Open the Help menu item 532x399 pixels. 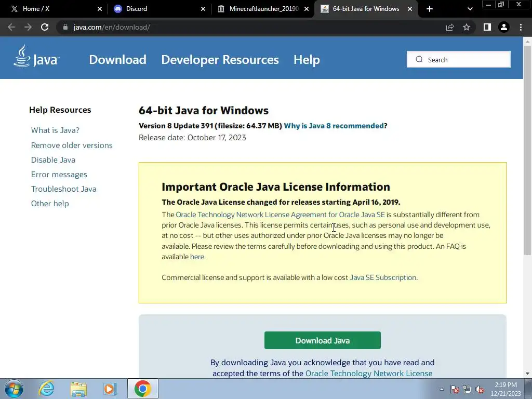point(307,60)
